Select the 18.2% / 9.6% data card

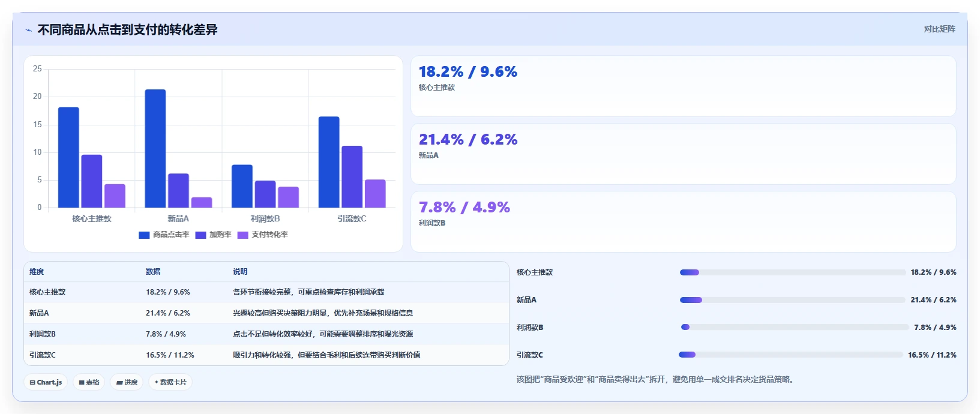tap(683, 86)
